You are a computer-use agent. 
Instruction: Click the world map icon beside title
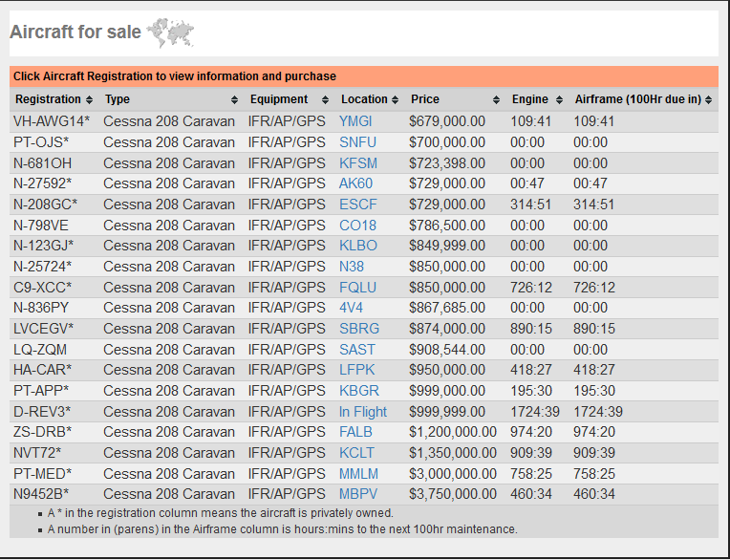pyautogui.click(x=170, y=32)
